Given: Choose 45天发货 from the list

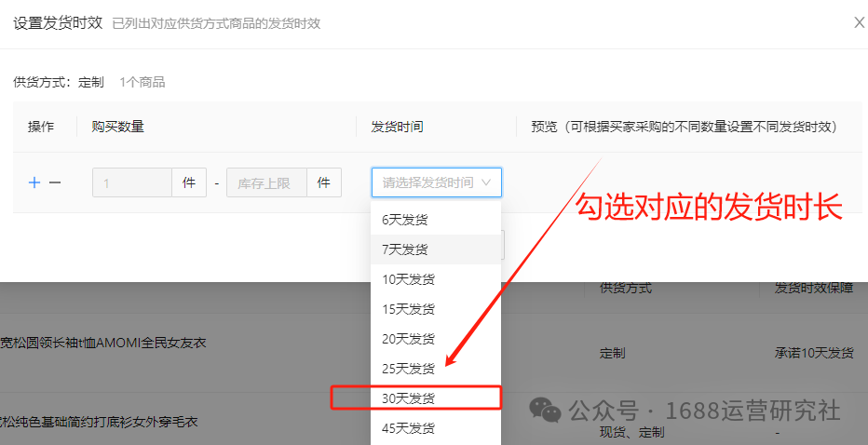Looking at the screenshot, I should pos(436,428).
